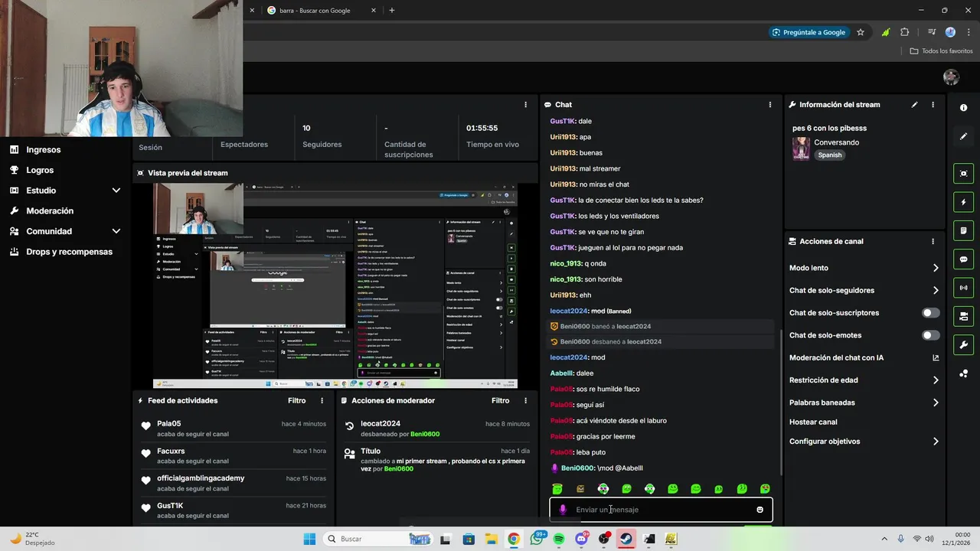Open Acciones de moderador three-dot menu
The image size is (980, 551).
tap(525, 400)
